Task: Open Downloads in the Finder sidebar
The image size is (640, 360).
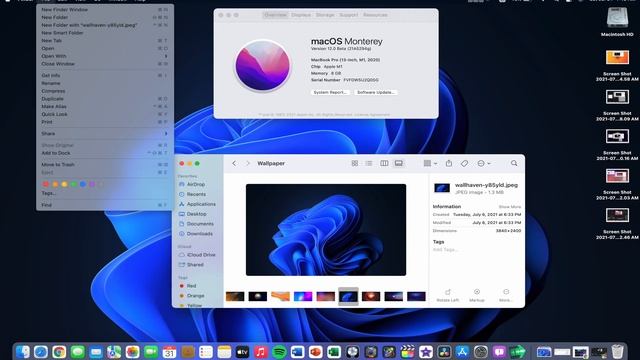Action: pyautogui.click(x=196, y=234)
